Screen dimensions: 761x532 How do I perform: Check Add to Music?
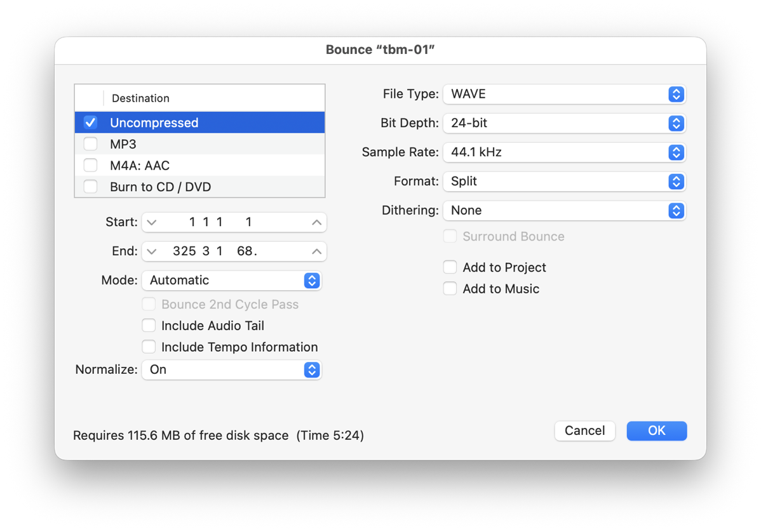click(x=450, y=288)
